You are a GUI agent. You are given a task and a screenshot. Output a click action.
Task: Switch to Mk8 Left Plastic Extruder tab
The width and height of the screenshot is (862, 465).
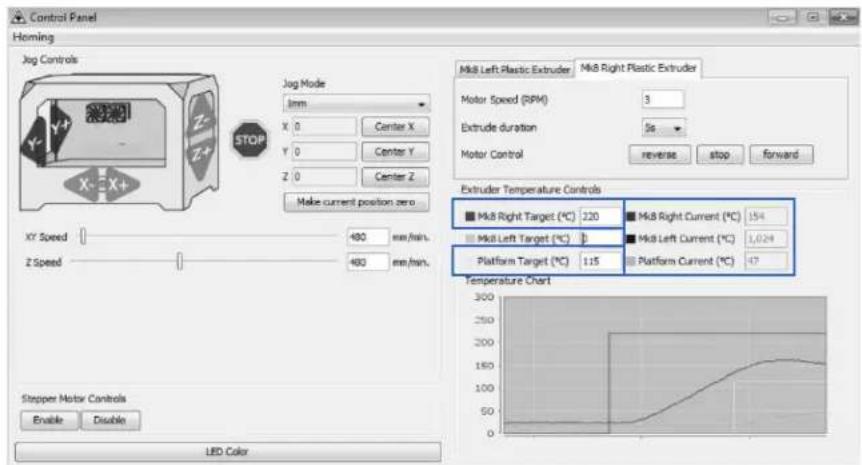tap(515, 70)
